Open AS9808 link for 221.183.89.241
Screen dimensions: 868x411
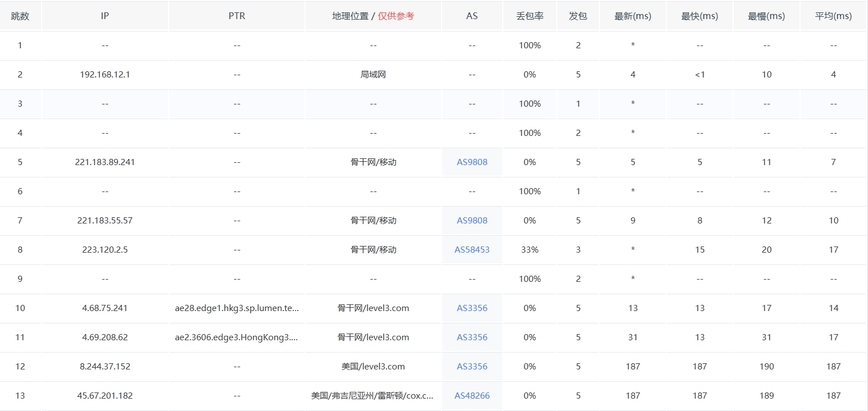click(472, 162)
